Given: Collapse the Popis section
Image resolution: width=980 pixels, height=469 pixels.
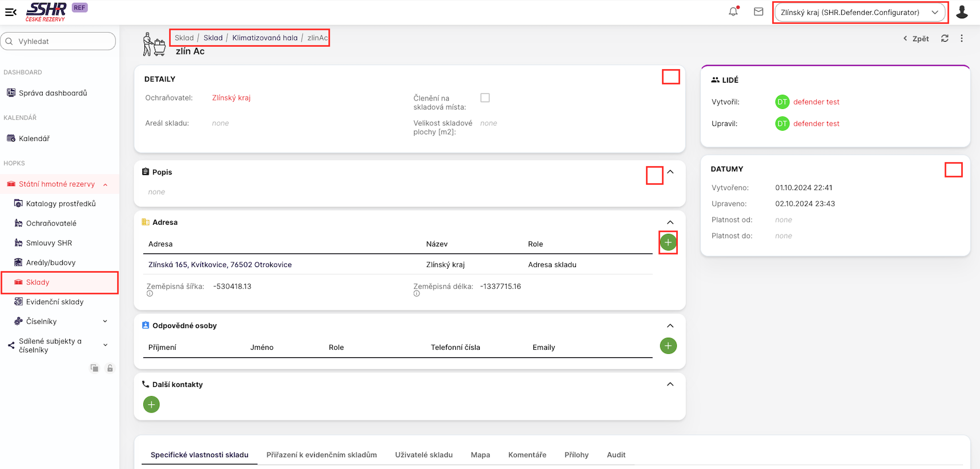Looking at the screenshot, I should pos(670,172).
